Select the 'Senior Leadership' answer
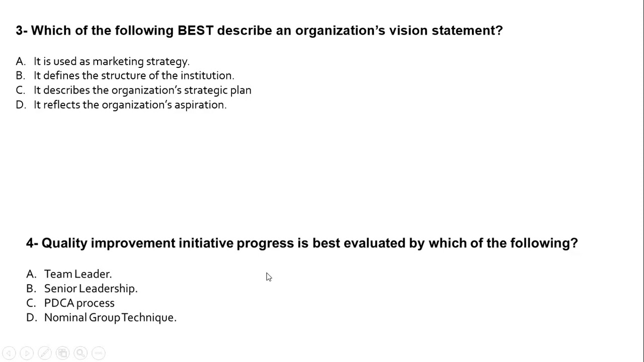Image resolution: width=644 pixels, height=362 pixels. pos(91,289)
